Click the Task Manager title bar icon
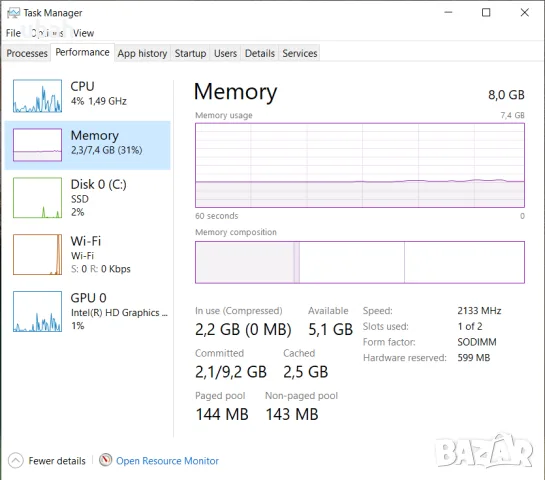This screenshot has height=480, width=545. tap(14, 13)
